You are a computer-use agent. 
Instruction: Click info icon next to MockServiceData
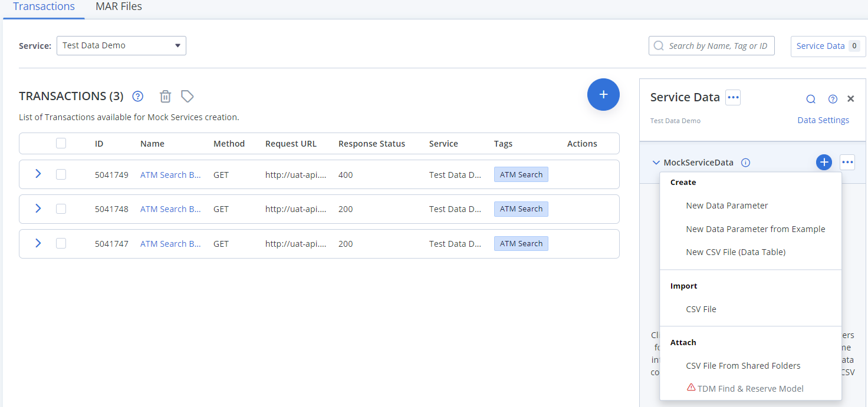[x=745, y=163]
